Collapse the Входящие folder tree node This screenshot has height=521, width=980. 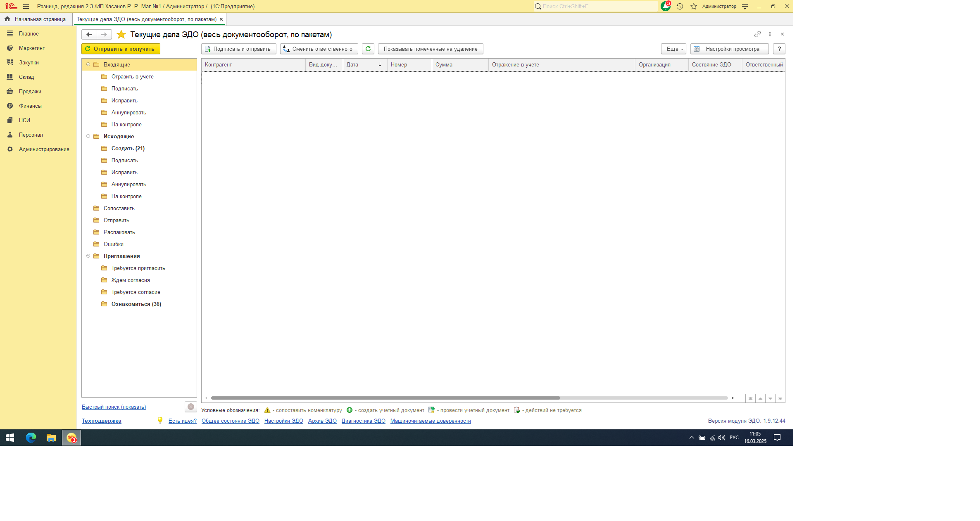pyautogui.click(x=88, y=64)
